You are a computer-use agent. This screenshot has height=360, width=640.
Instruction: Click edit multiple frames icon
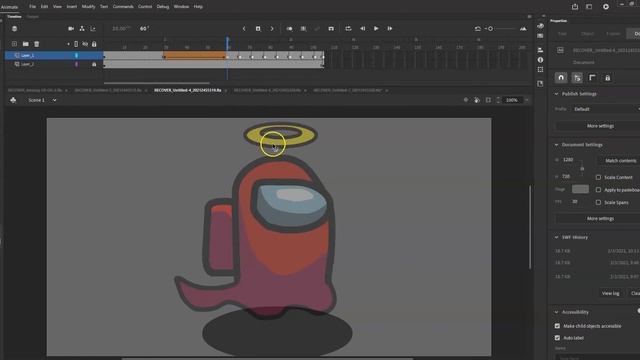tap(303, 29)
